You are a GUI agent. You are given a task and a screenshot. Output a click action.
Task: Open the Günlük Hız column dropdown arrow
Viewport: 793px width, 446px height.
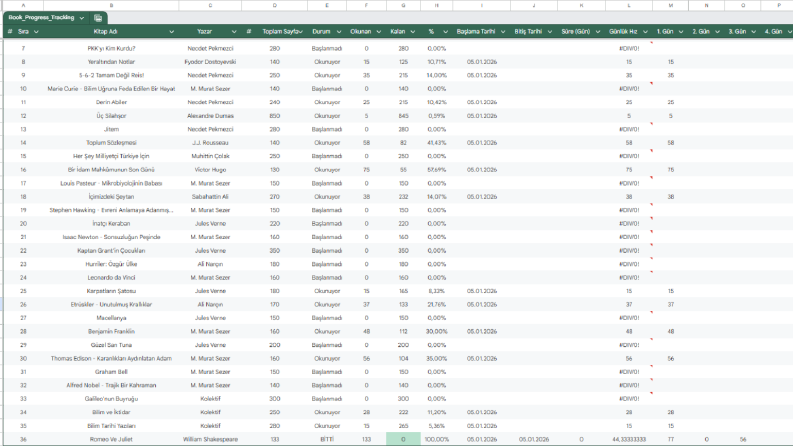[645, 31]
